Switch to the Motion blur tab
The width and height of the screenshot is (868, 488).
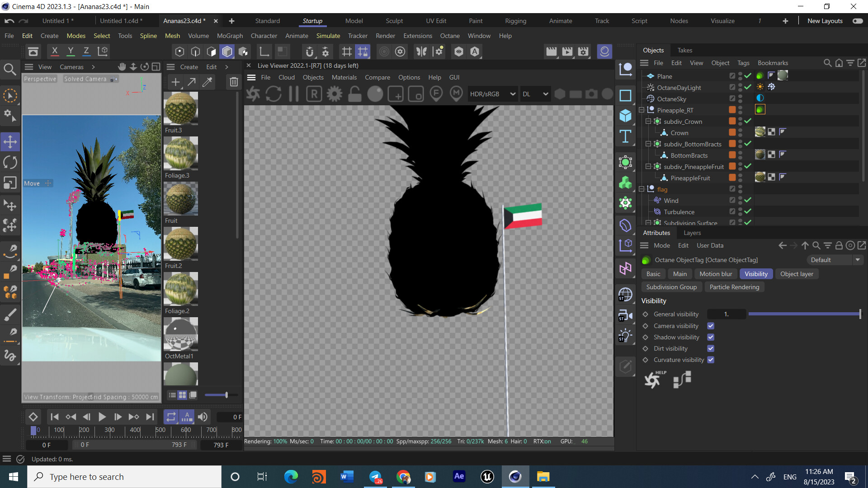pyautogui.click(x=715, y=274)
